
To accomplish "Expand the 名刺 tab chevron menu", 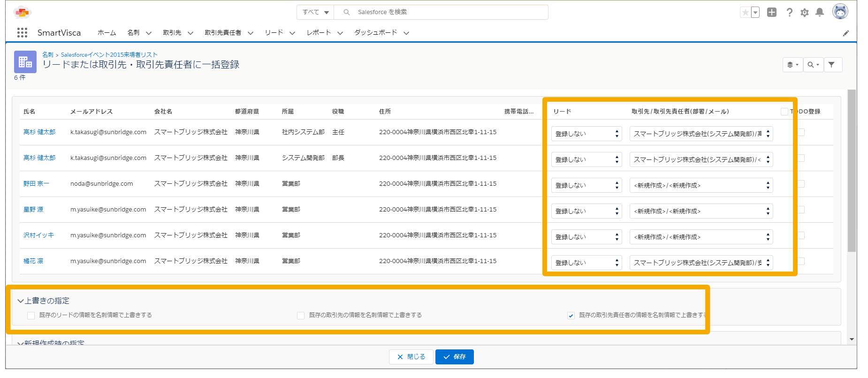I will point(149,33).
